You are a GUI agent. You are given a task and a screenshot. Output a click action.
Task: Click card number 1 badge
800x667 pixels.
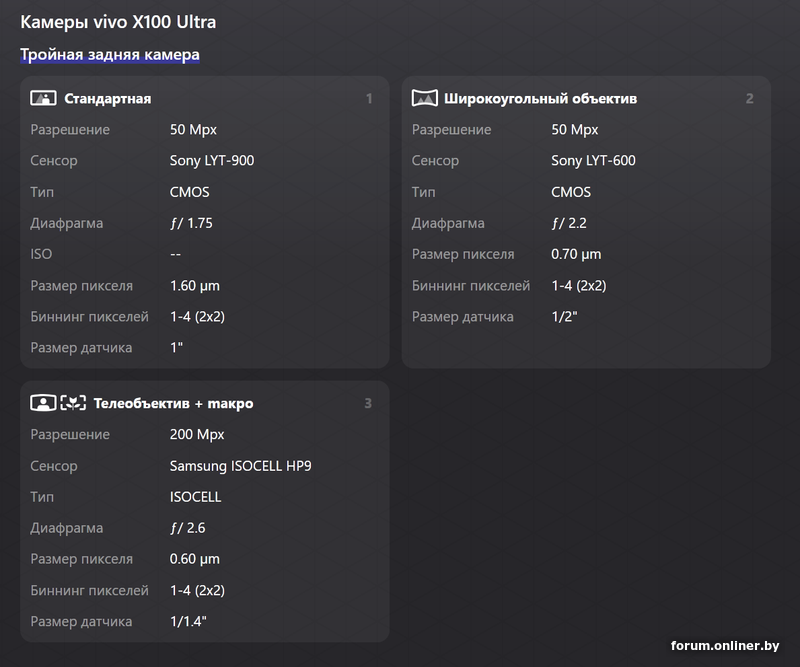[x=369, y=98]
